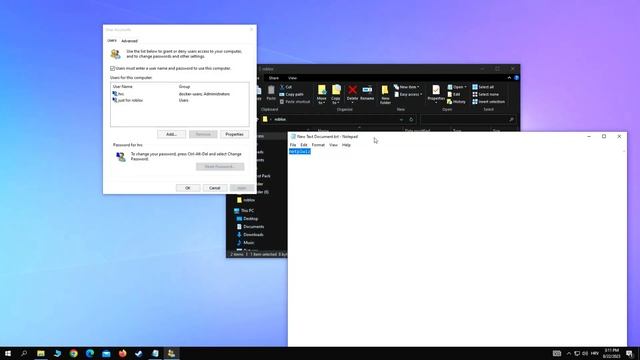Viewport: 640px width, 360px height.
Task: Open Notepad Edit menu
Action: point(304,145)
